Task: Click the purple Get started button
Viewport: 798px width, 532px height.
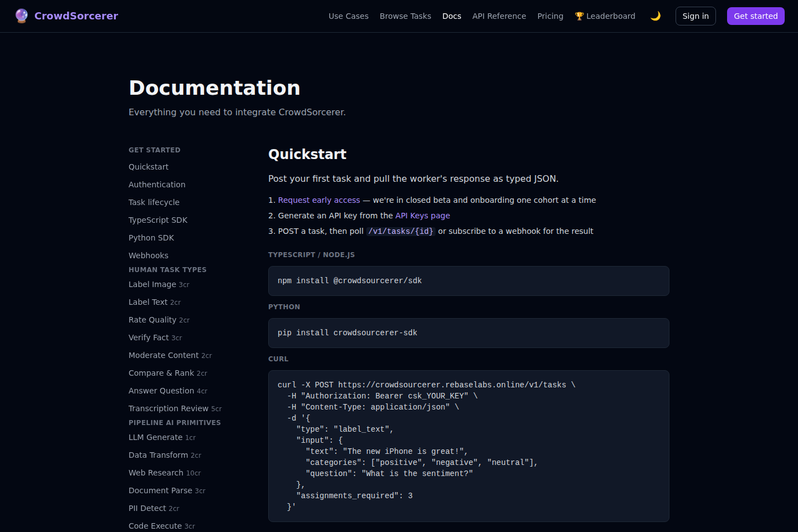Action: coord(756,16)
